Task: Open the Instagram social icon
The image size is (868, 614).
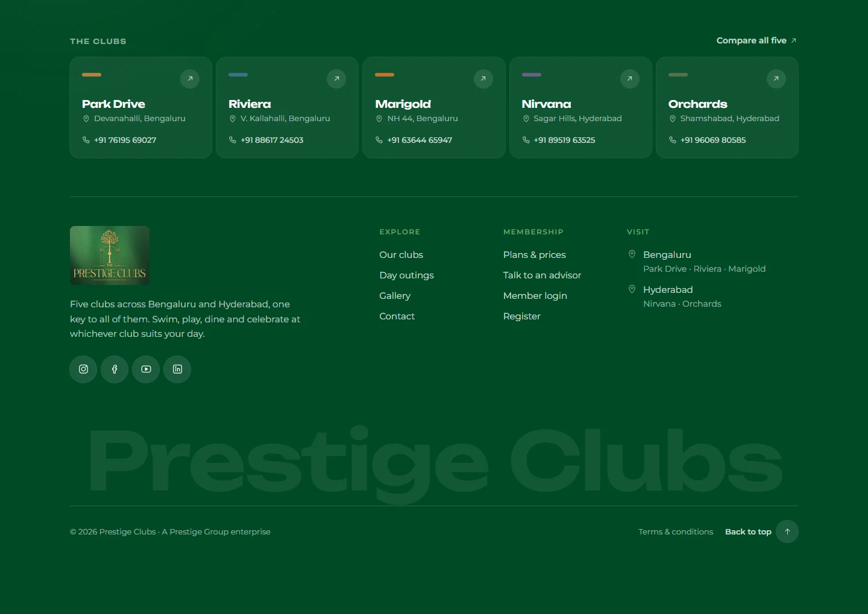Action: point(84,369)
